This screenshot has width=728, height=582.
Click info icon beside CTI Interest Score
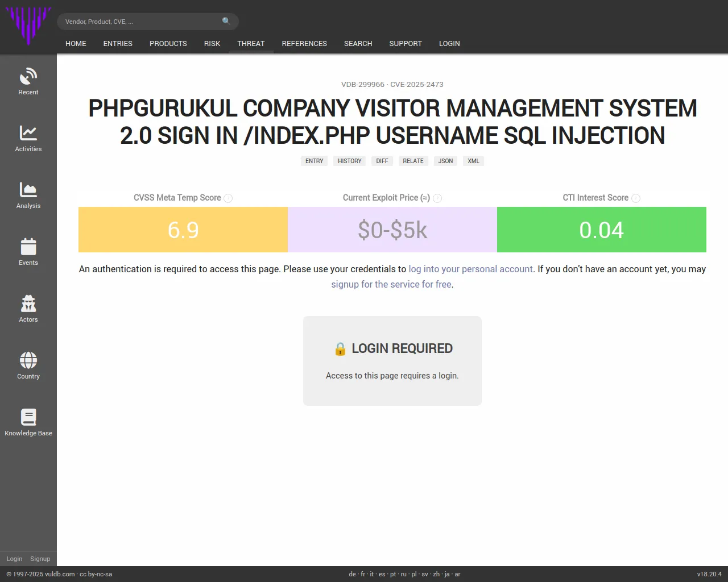(636, 198)
